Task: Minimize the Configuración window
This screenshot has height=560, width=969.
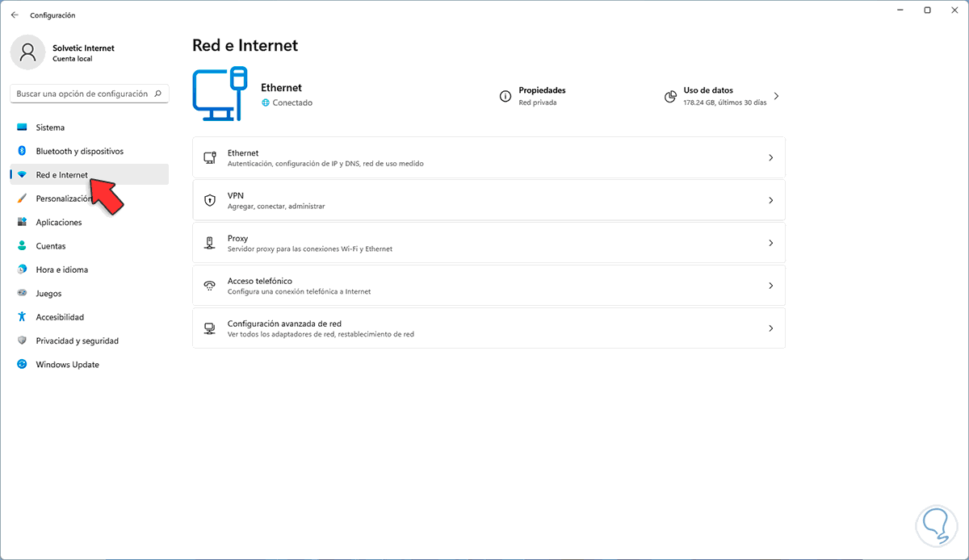Action: [x=901, y=10]
